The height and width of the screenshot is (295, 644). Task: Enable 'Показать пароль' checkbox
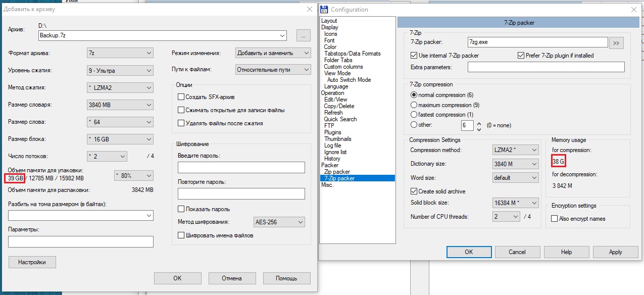point(181,209)
